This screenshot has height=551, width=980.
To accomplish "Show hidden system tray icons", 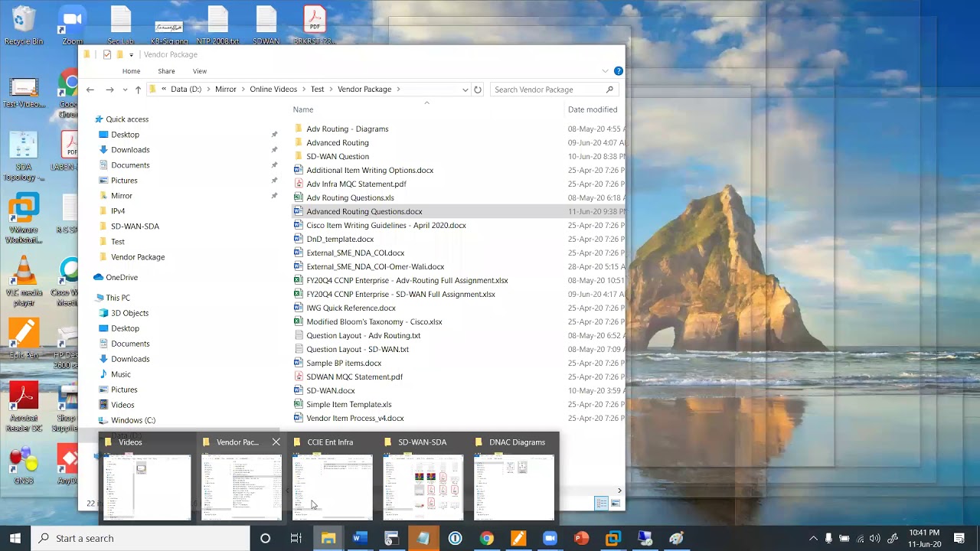I will click(813, 538).
